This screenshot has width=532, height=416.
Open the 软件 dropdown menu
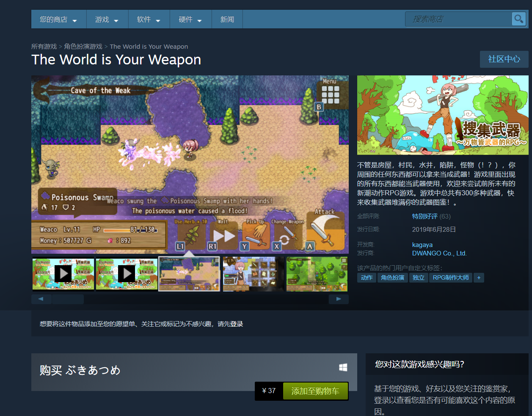[x=149, y=19]
